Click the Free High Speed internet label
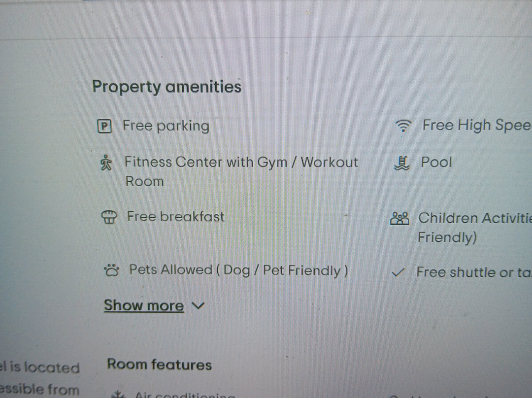Image resolution: width=532 pixels, height=398 pixels. 476,126
